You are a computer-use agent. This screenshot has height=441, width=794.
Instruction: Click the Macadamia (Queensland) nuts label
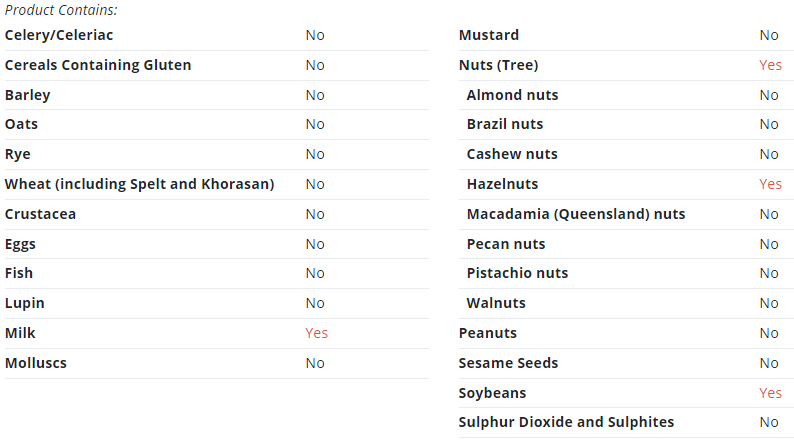point(576,214)
